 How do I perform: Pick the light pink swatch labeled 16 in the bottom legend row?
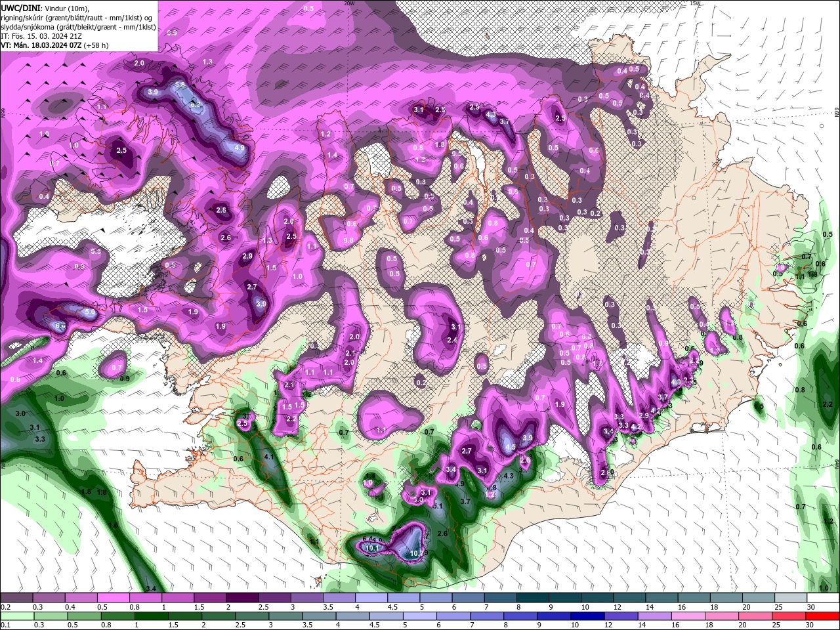(688, 616)
